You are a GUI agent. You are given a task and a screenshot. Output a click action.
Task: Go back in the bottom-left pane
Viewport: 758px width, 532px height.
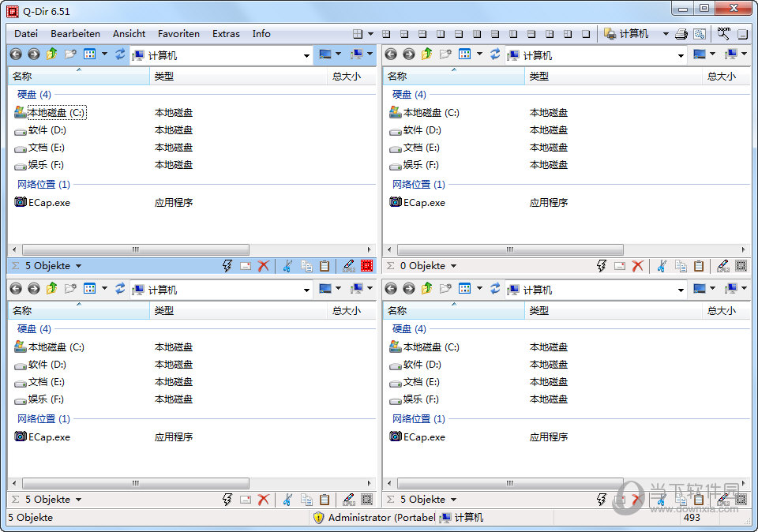16,288
